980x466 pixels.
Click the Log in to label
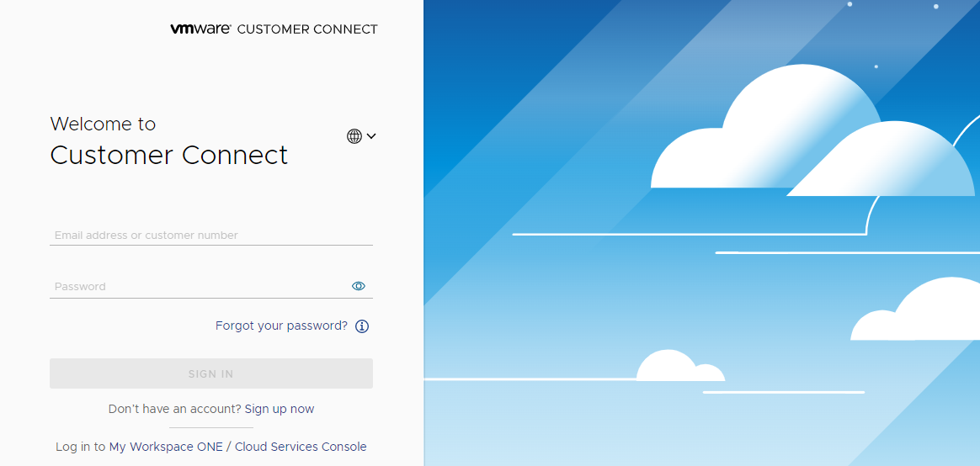[x=80, y=447]
